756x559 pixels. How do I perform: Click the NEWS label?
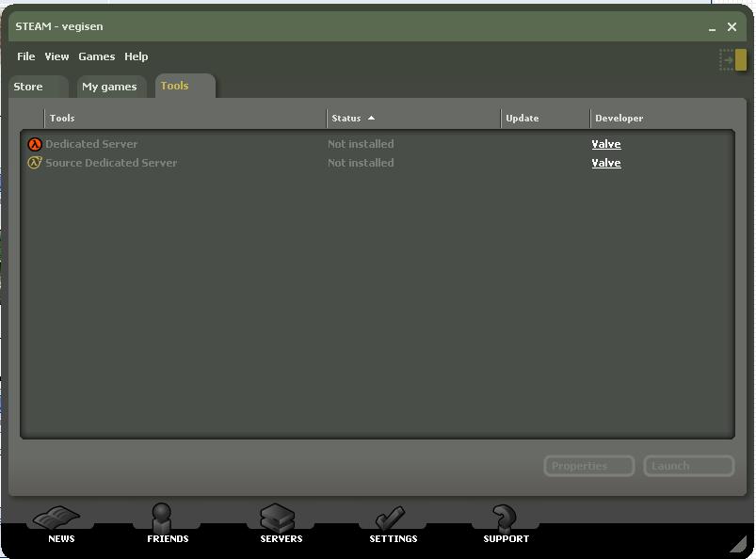tap(61, 538)
